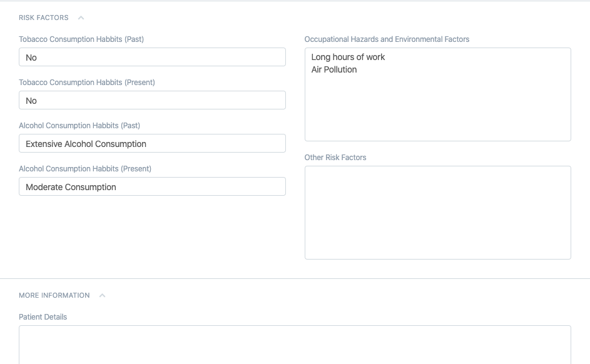The width and height of the screenshot is (590, 364).
Task: Place cursor on "Long hours of work" line
Action: coord(348,57)
